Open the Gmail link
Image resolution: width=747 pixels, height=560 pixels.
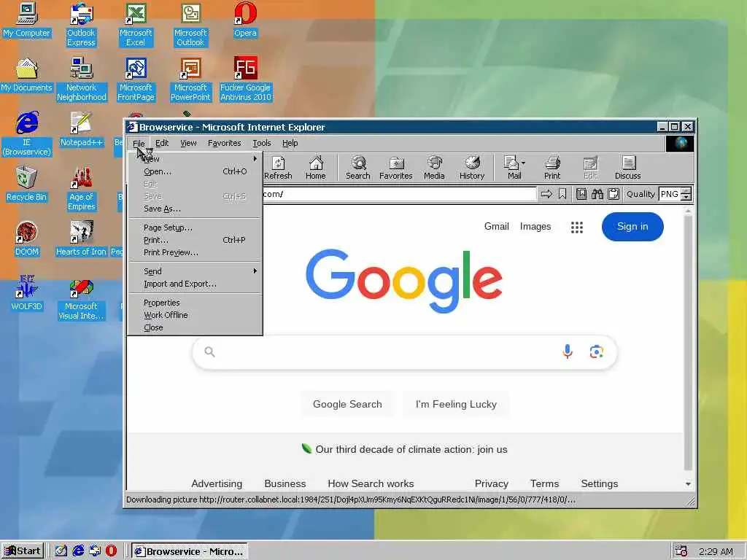tap(496, 227)
